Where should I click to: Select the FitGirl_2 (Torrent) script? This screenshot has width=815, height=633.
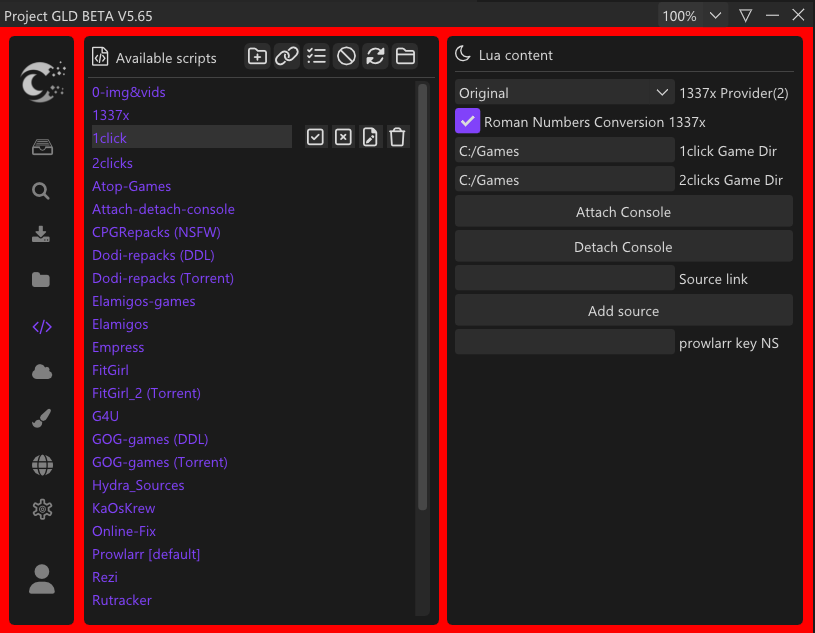coord(146,393)
